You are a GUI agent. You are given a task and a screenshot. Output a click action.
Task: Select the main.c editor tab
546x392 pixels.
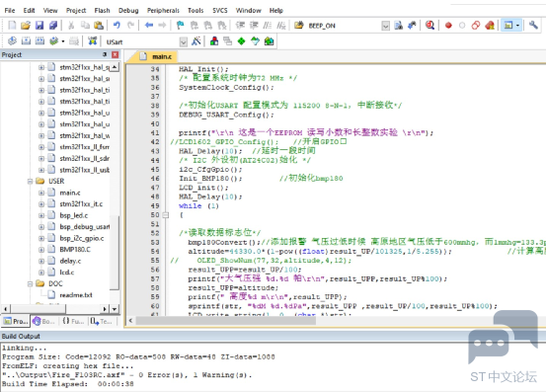(158, 56)
